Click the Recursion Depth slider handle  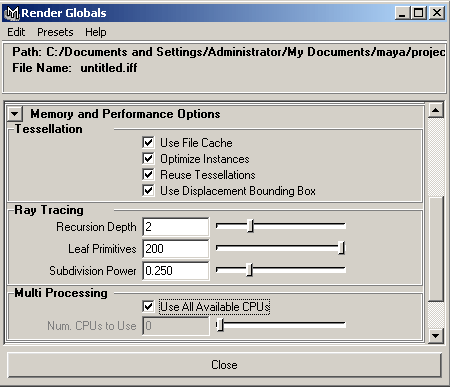pos(251,226)
